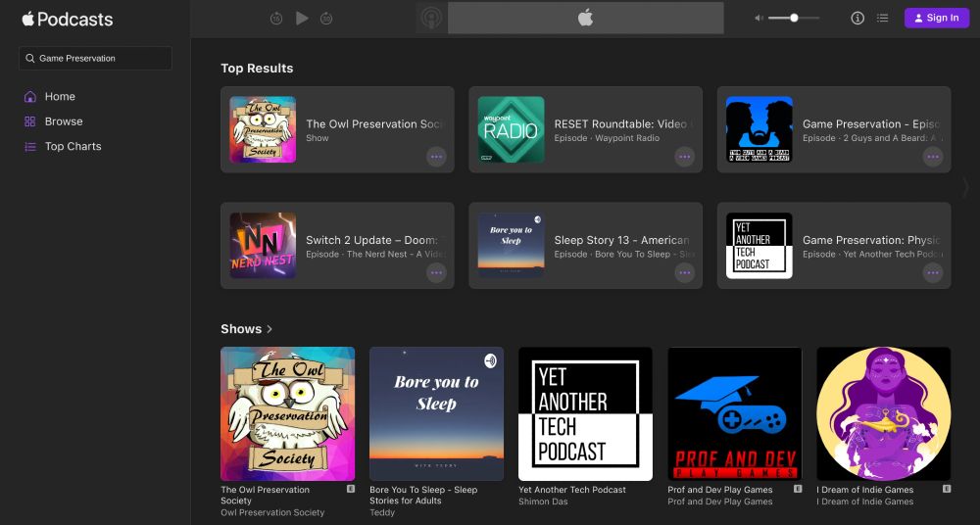Click author name Teddy
The width and height of the screenshot is (980, 525).
[382, 512]
